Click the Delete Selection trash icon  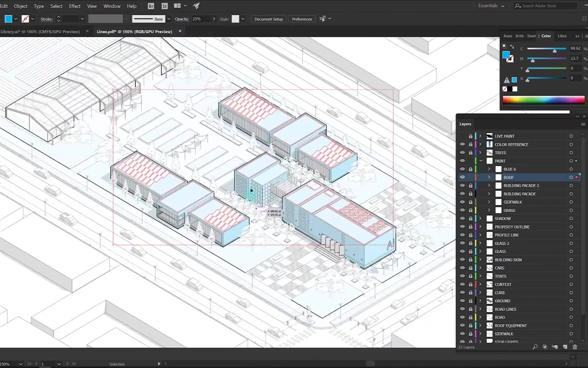click(x=575, y=347)
